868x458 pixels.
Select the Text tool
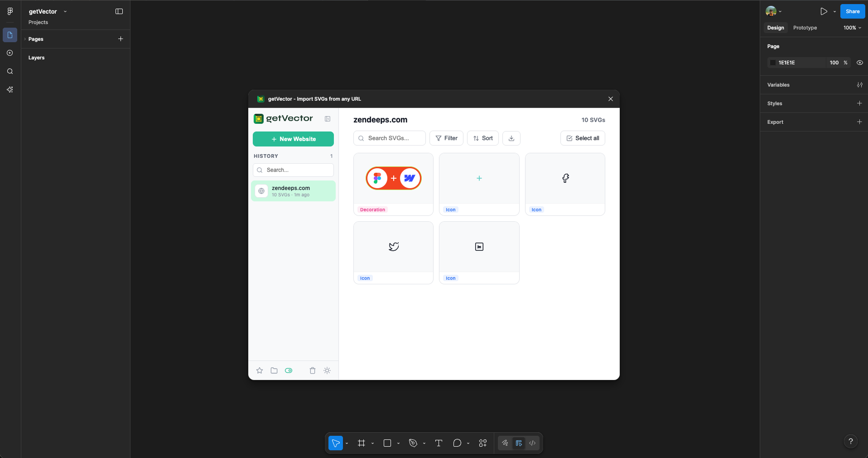point(439,443)
